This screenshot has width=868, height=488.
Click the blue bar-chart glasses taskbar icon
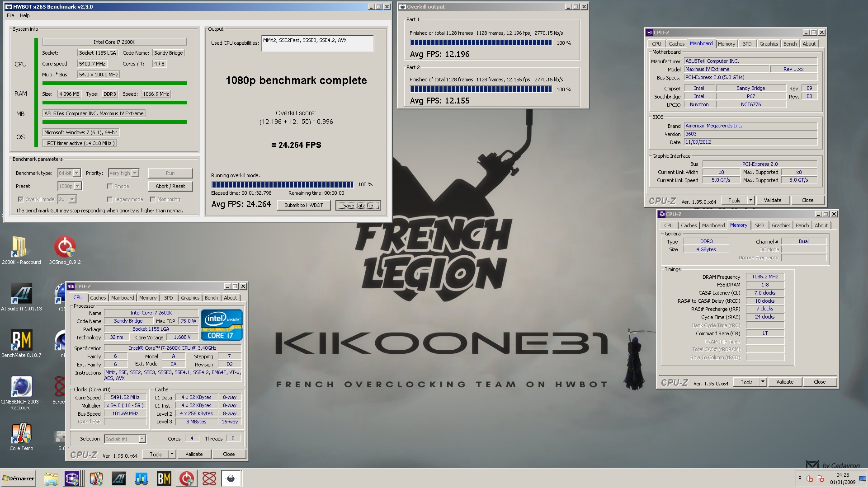(142, 479)
